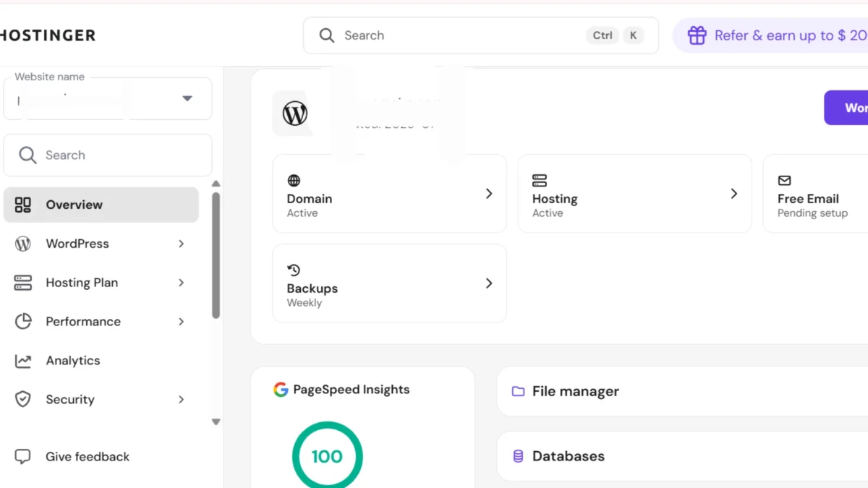Click the WordPress logo icon in sidebar
Image resolution: width=868 pixels, height=488 pixels.
coord(22,244)
